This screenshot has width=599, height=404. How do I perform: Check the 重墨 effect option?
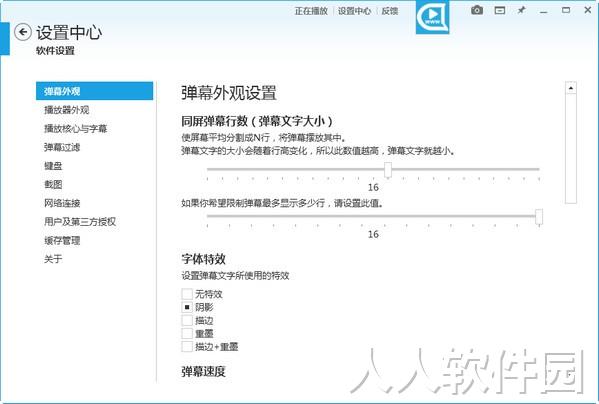(187, 333)
